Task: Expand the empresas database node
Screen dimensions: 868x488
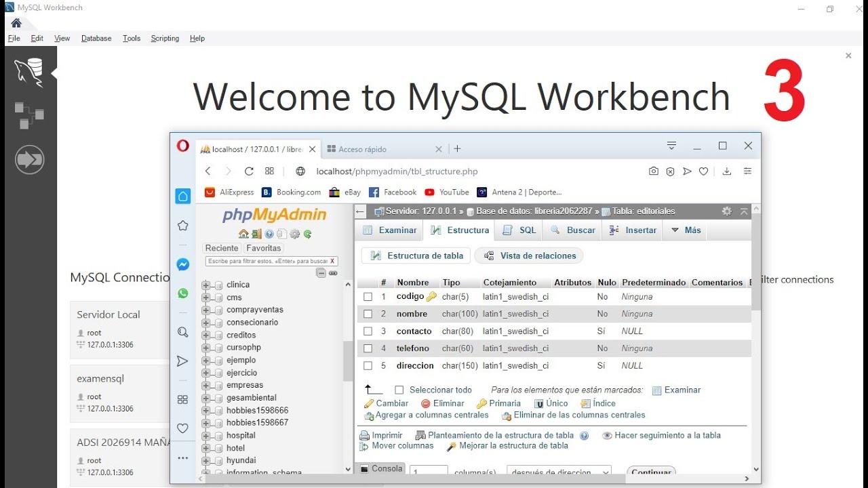Action: click(205, 386)
